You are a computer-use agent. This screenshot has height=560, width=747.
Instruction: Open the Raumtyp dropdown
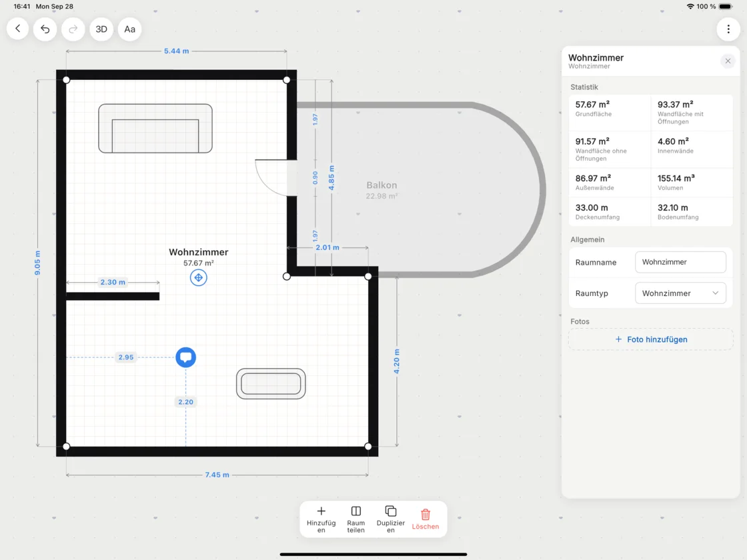point(680,293)
